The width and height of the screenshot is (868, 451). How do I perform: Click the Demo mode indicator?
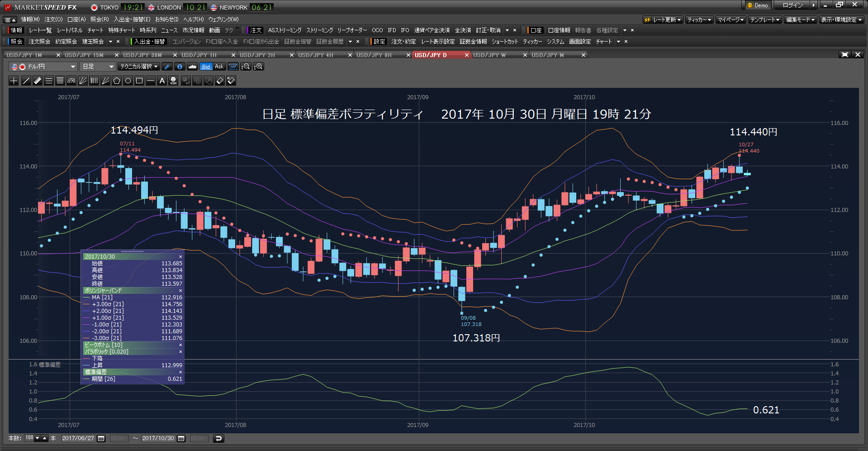[757, 5]
